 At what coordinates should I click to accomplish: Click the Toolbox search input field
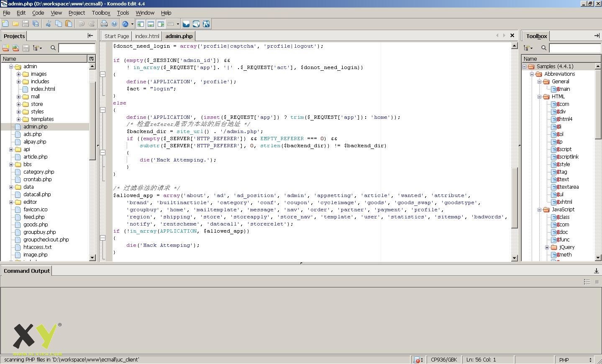(574, 48)
